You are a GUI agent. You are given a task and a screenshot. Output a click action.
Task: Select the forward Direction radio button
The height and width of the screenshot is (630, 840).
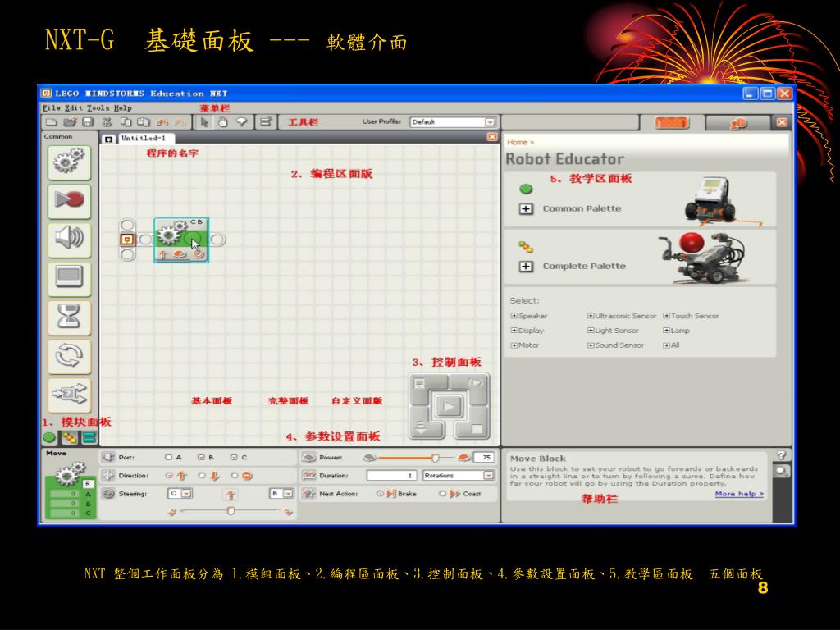coord(169,475)
